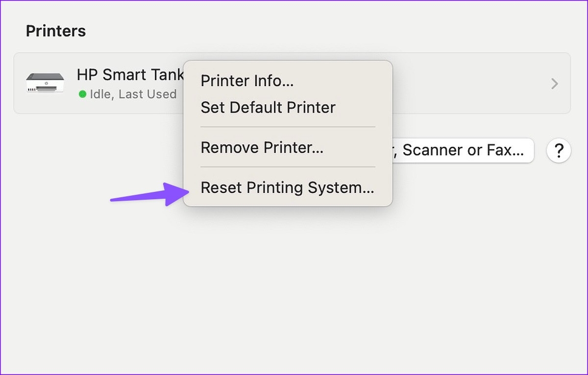Click the Printers section heading
588x375 pixels.
tap(55, 31)
